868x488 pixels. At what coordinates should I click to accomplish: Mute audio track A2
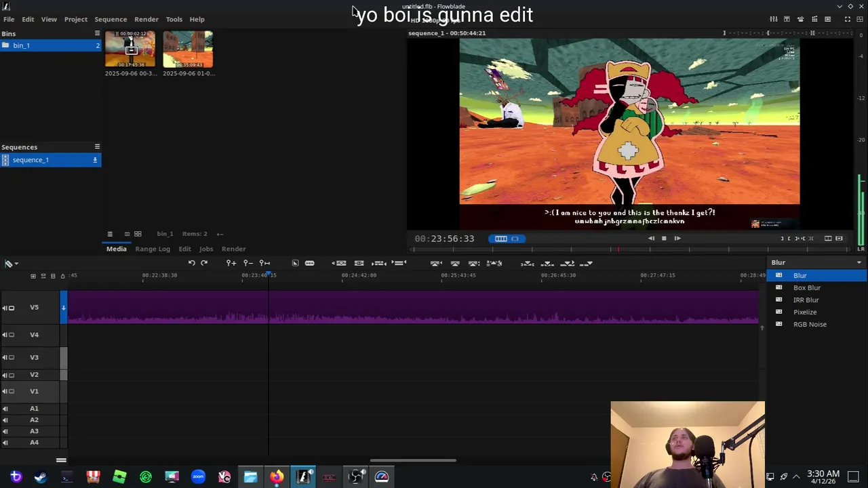pyautogui.click(x=5, y=420)
